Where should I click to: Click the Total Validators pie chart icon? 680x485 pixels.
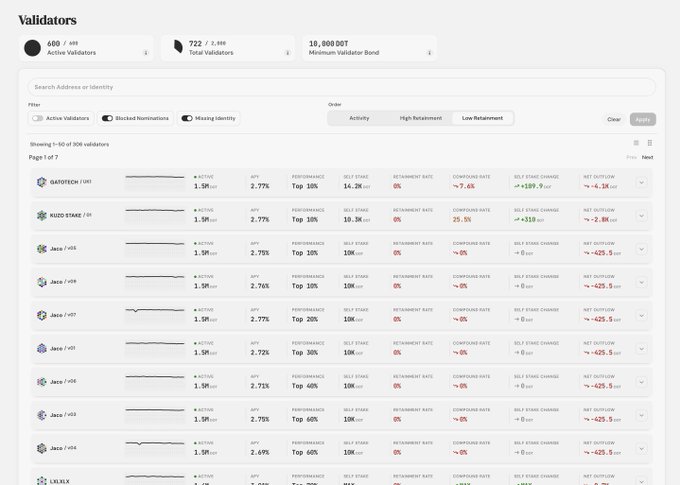(x=178, y=46)
